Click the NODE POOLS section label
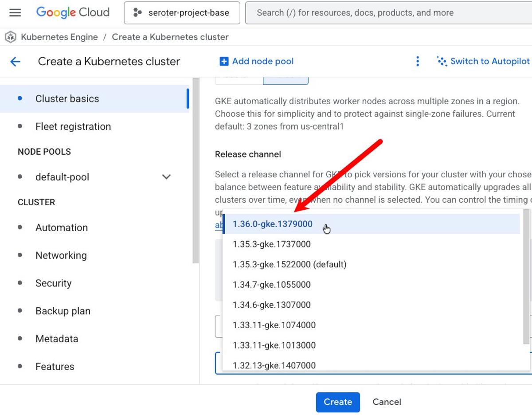 click(44, 152)
